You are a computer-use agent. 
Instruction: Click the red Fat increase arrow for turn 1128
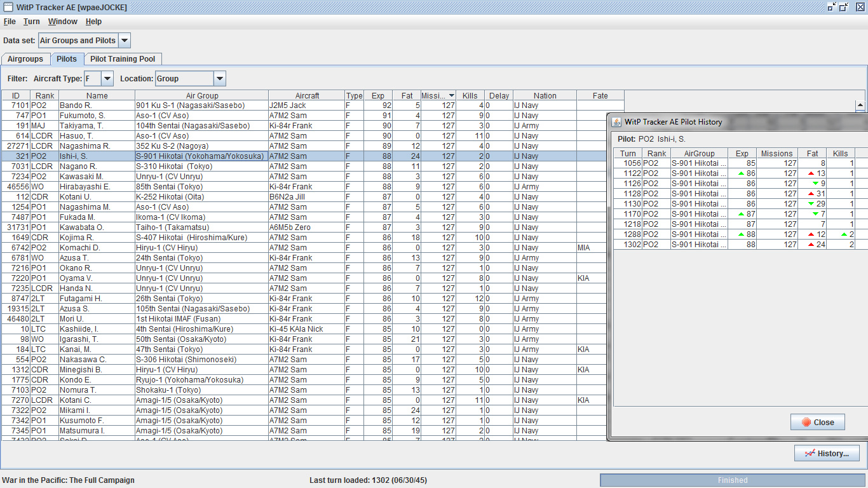click(811, 194)
